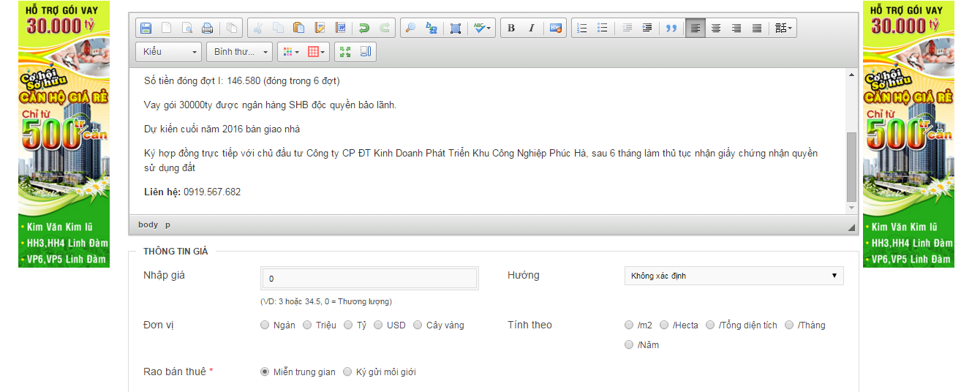Apply block quote formatting
The image size is (980, 392).
(x=671, y=29)
